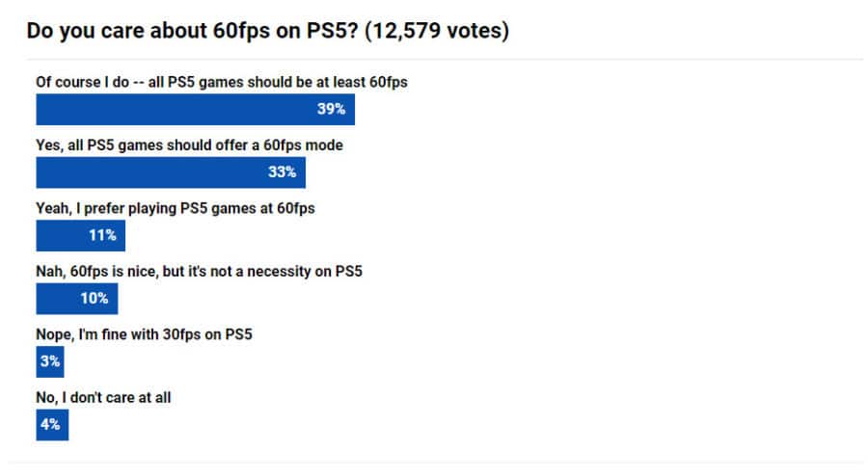868x476 pixels.
Task: Click the 3% percentage label
Action: (x=50, y=361)
